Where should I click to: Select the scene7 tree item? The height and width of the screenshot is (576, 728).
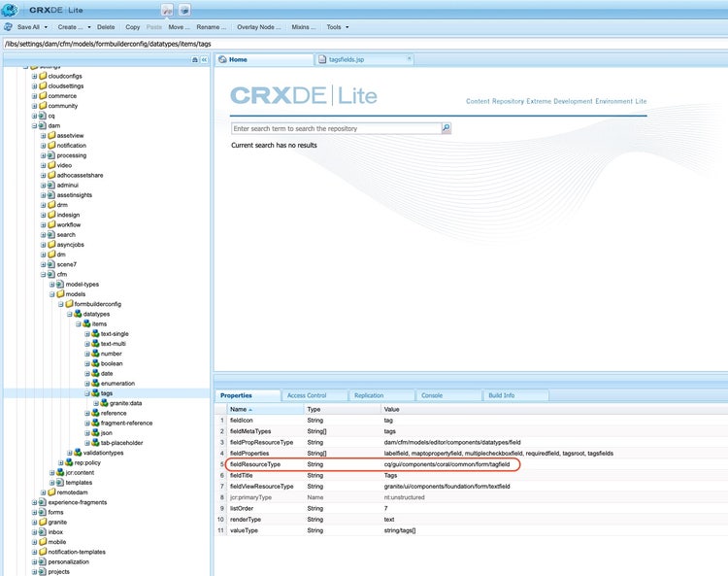(66, 264)
